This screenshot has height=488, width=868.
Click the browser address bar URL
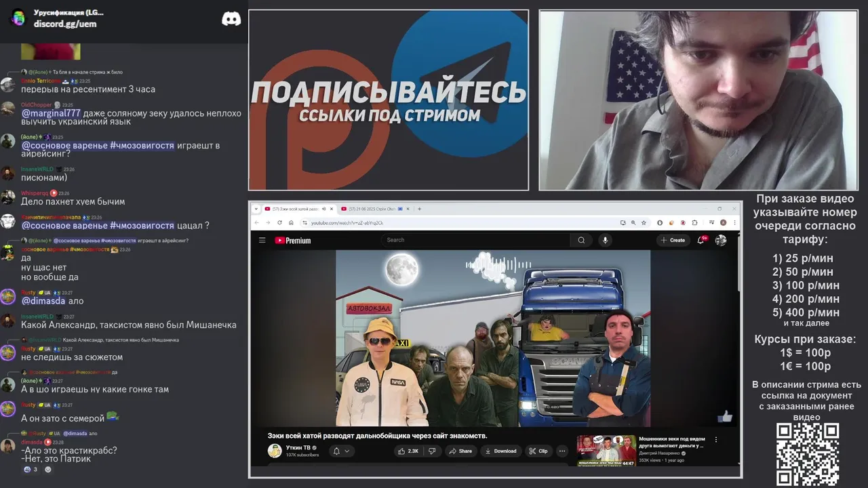[347, 222]
